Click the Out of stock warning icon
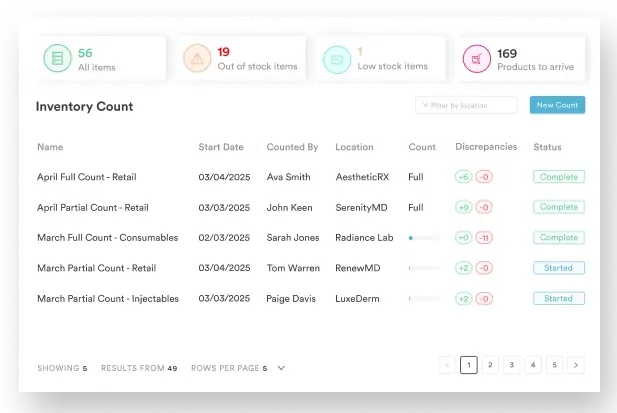Image resolution: width=617 pixels, height=413 pixels. (x=197, y=58)
